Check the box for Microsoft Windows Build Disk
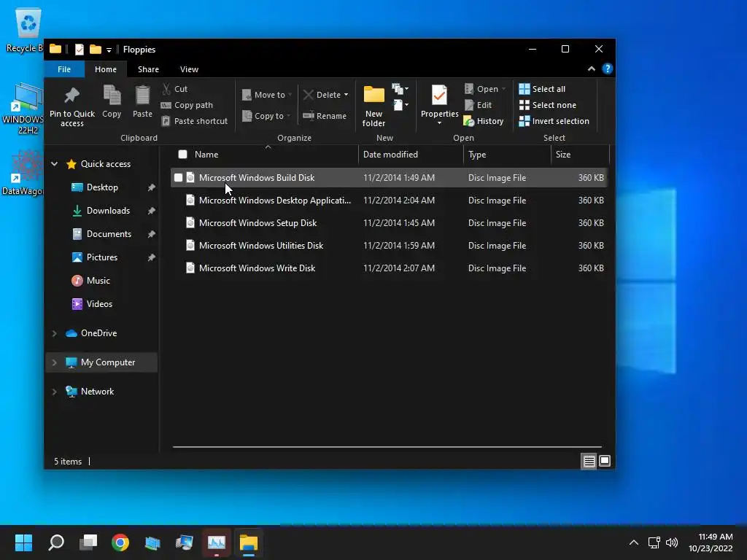The image size is (747, 560). click(178, 178)
